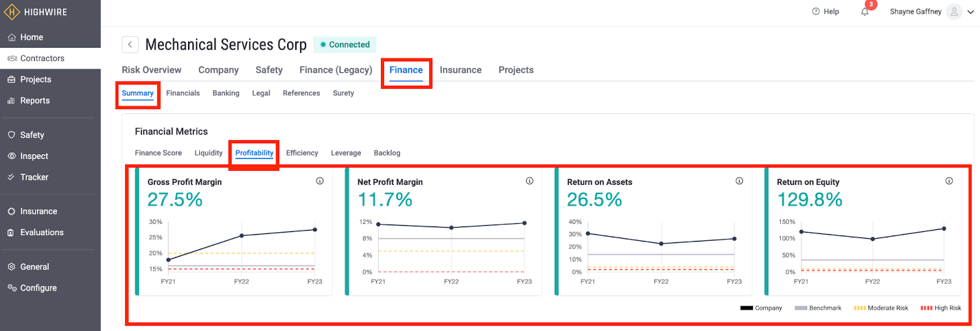Image resolution: width=980 pixels, height=331 pixels.
Task: Open Return on Equity info icon
Action: click(x=949, y=181)
